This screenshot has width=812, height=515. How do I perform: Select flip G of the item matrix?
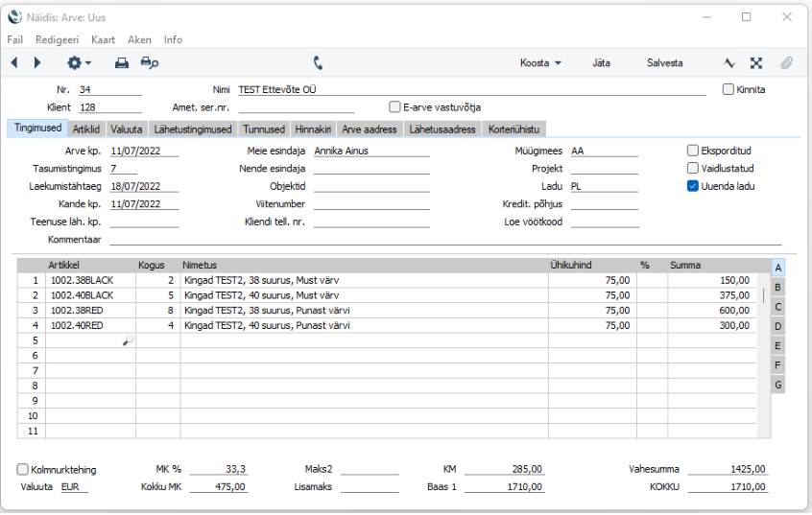click(x=777, y=386)
